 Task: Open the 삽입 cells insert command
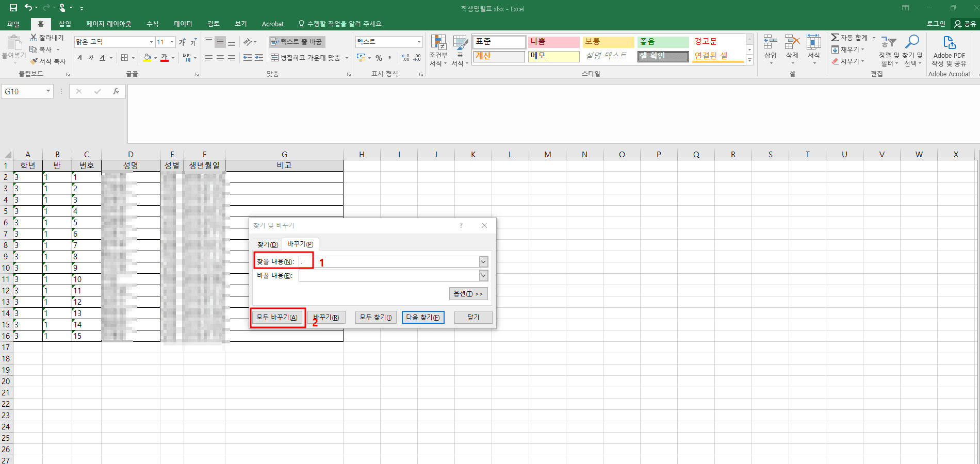pos(771,49)
